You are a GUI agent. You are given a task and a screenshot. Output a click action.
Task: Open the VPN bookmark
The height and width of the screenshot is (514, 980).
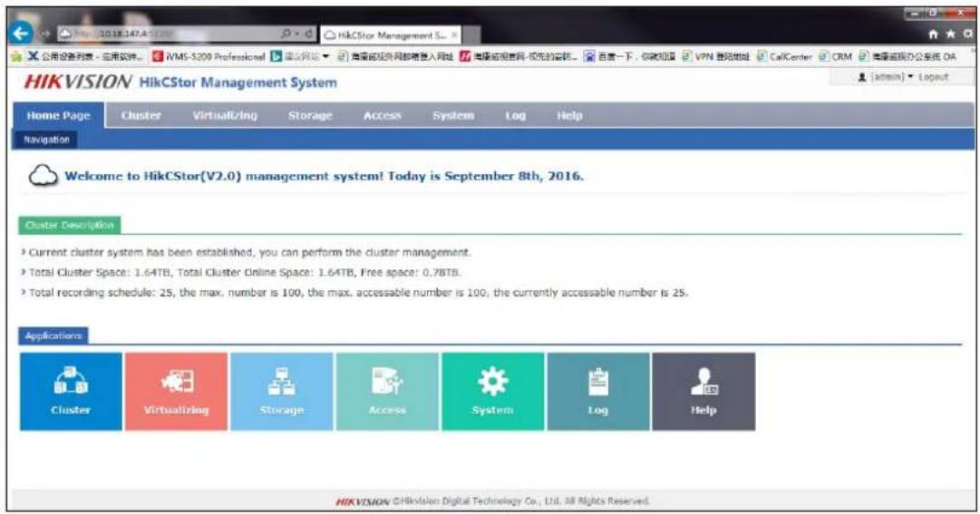(715, 56)
